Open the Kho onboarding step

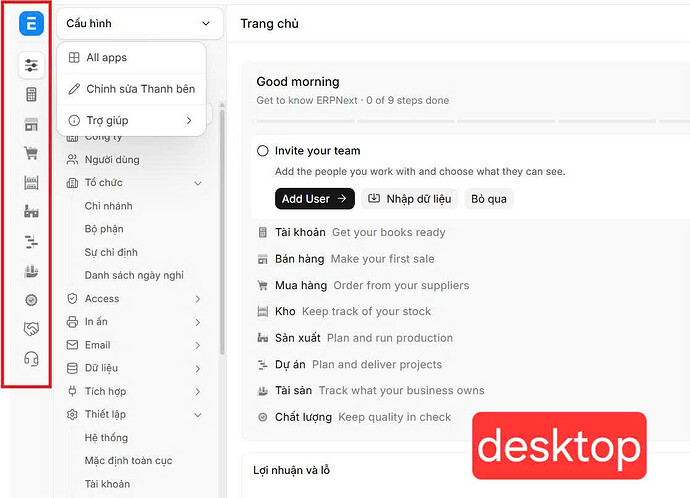(x=344, y=311)
